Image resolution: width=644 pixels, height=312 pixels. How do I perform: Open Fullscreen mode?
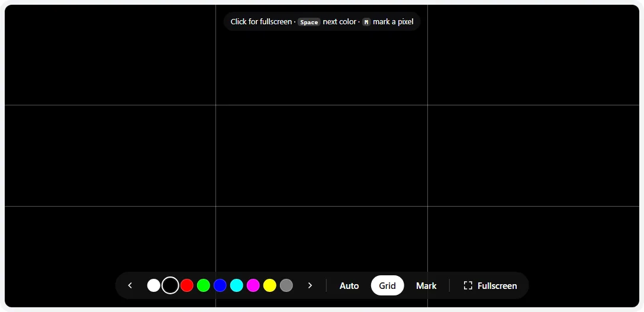click(490, 286)
